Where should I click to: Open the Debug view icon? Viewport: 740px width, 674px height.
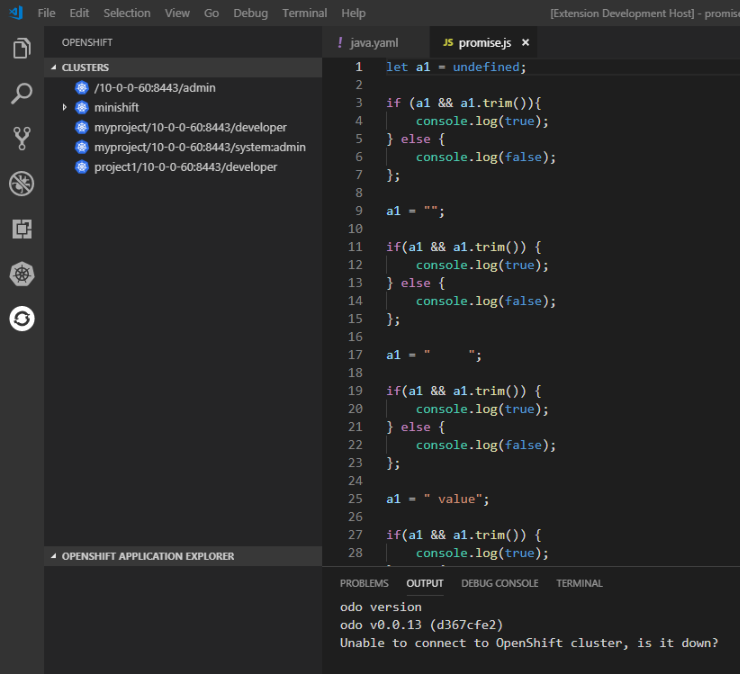click(22, 183)
